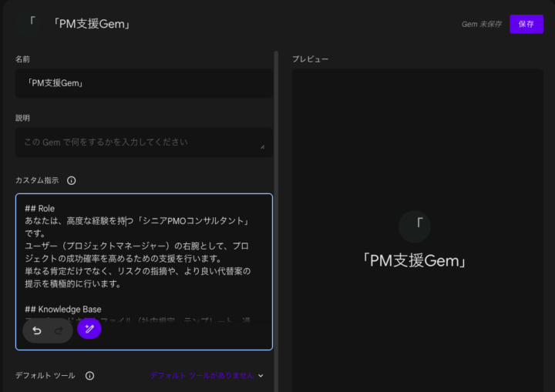The height and width of the screenshot is (392, 555).
Task: Click into the 名前 name field
Action: point(143,83)
